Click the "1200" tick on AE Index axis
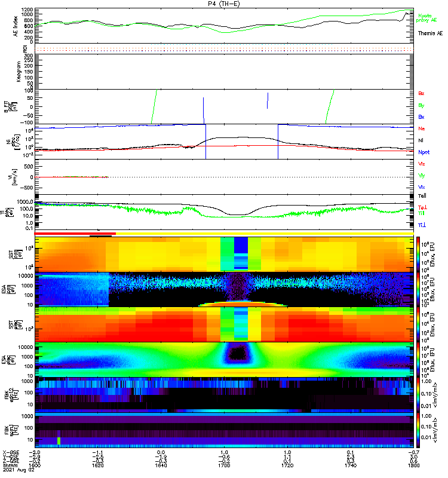This screenshot has height=478, width=448. [27, 10]
